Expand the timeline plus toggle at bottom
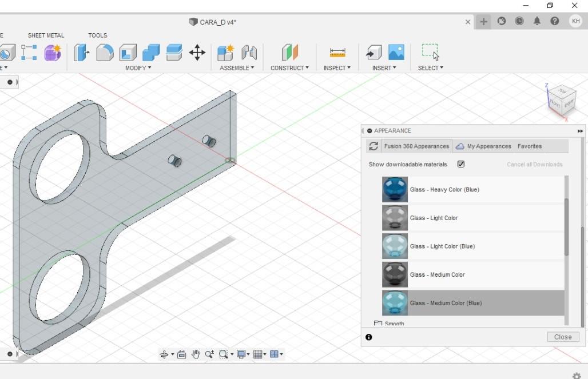Screen dimensions: 588x379 click(x=10, y=354)
